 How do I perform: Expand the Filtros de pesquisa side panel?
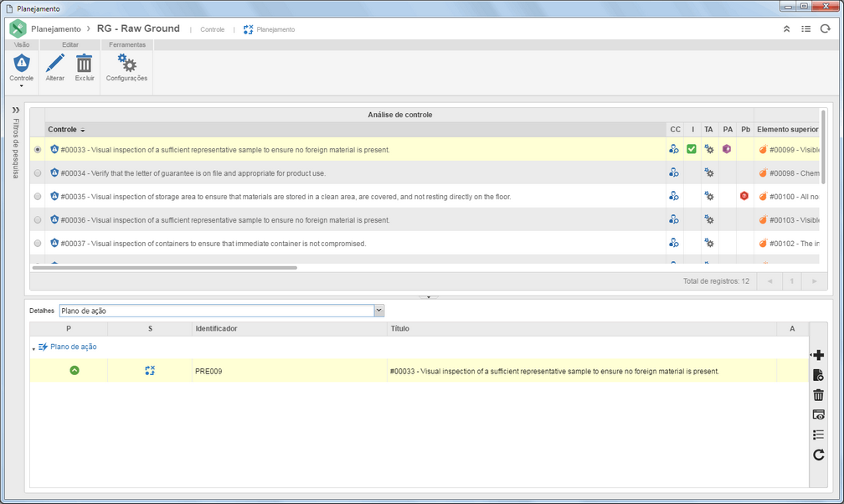16,111
